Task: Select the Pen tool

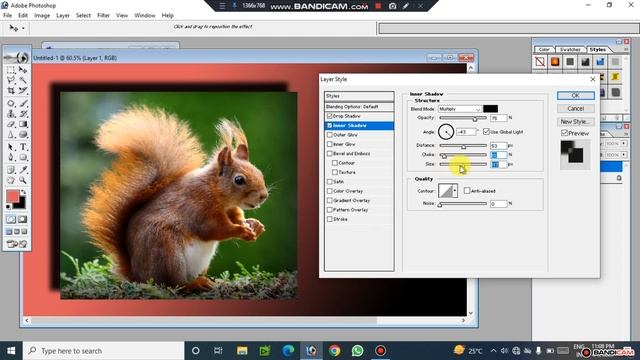Action: 11,157
